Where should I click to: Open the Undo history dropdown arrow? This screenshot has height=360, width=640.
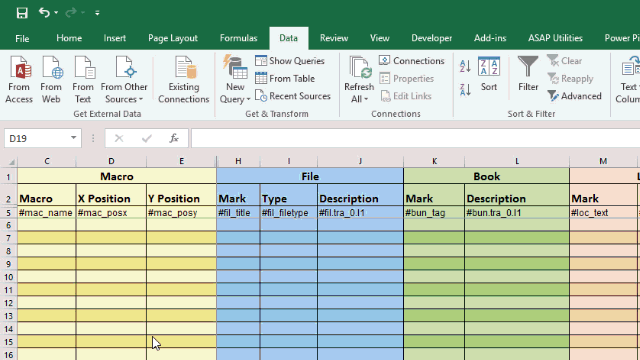tap(56, 13)
